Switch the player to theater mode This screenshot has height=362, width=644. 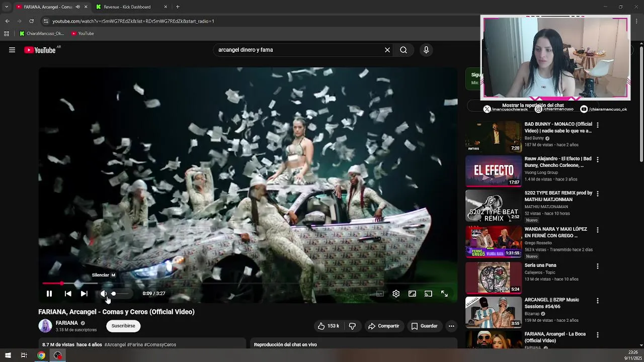coord(412,294)
